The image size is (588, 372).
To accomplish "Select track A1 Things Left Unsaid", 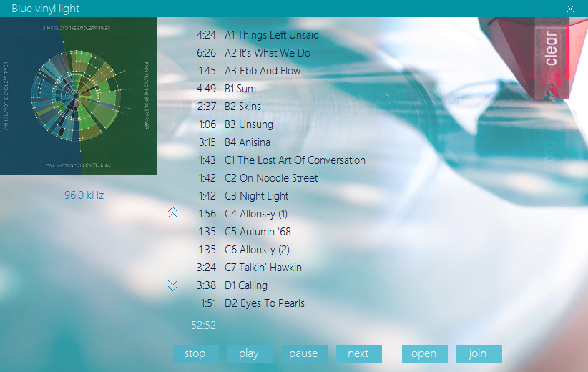I will tap(271, 35).
